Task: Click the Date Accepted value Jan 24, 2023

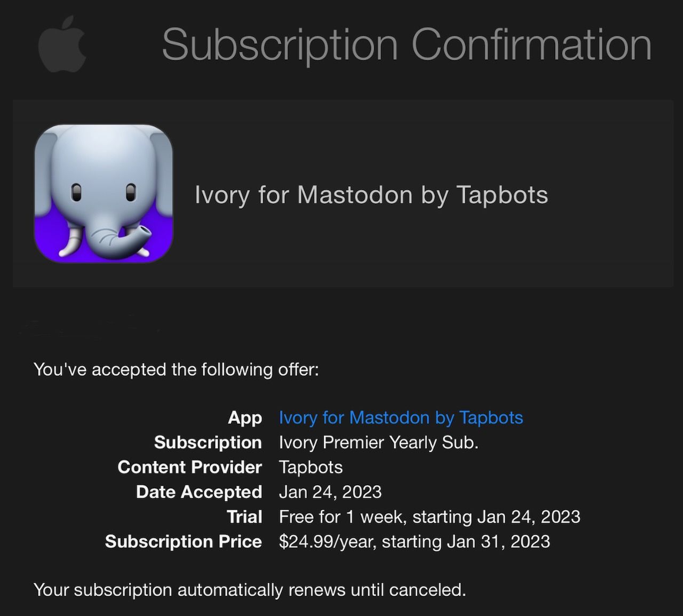Action: 330,492
